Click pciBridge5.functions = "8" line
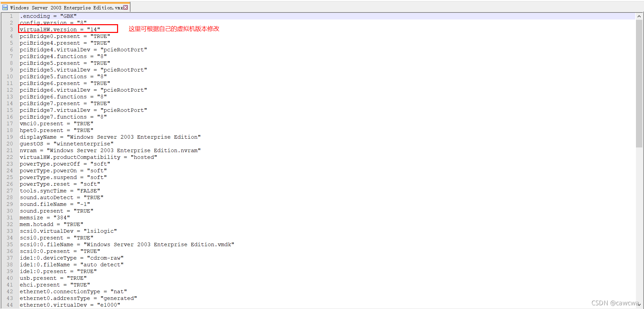Viewport: 644px width, 309px height. point(63,77)
